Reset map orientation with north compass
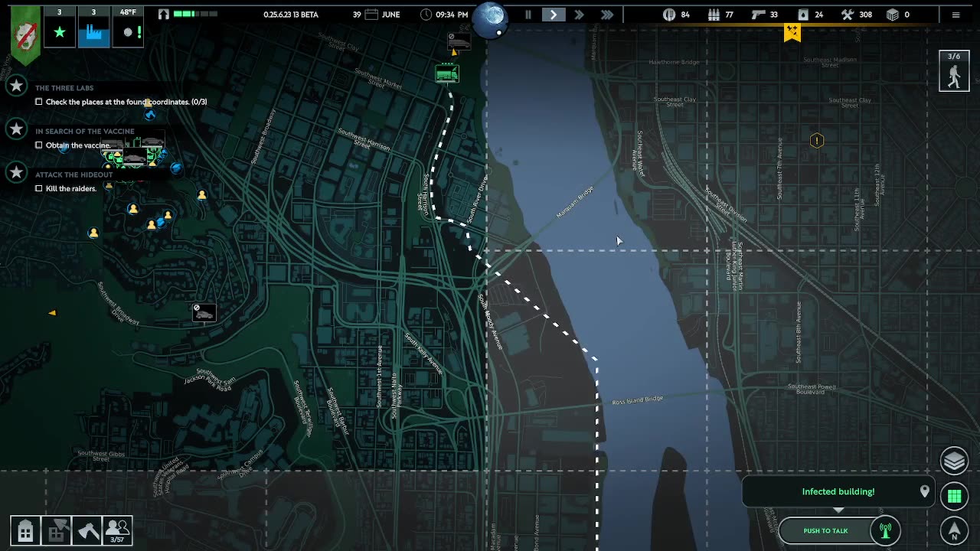 (x=954, y=530)
